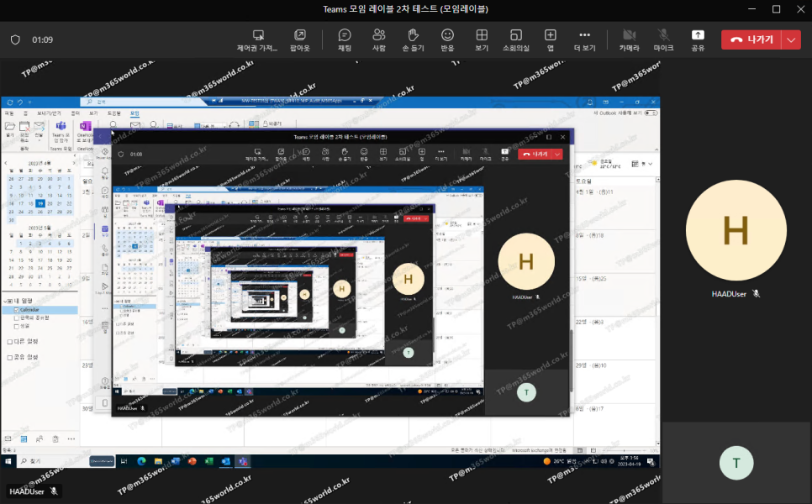Switch to 홈 tab in shared Outlook
Image resolution: width=812 pixels, height=504 pixels.
pyautogui.click(x=25, y=113)
